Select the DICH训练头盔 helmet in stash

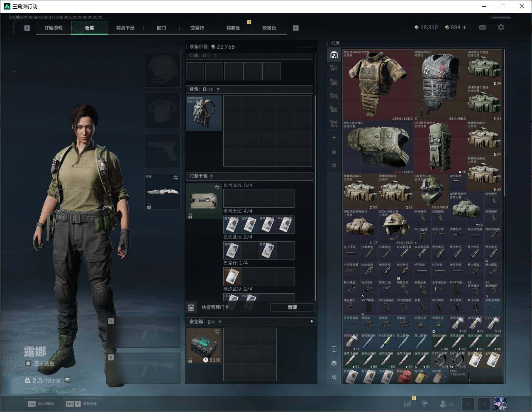[396, 227]
